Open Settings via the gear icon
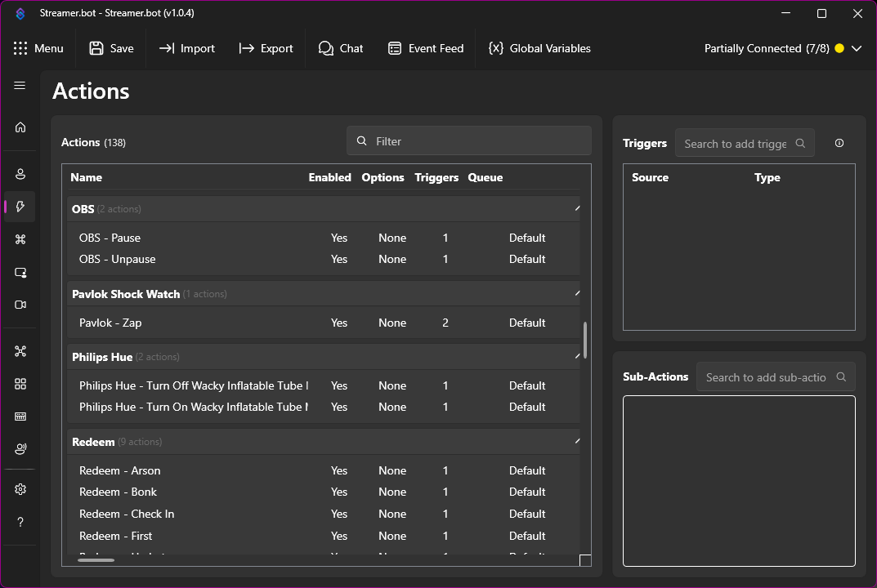 click(20, 489)
